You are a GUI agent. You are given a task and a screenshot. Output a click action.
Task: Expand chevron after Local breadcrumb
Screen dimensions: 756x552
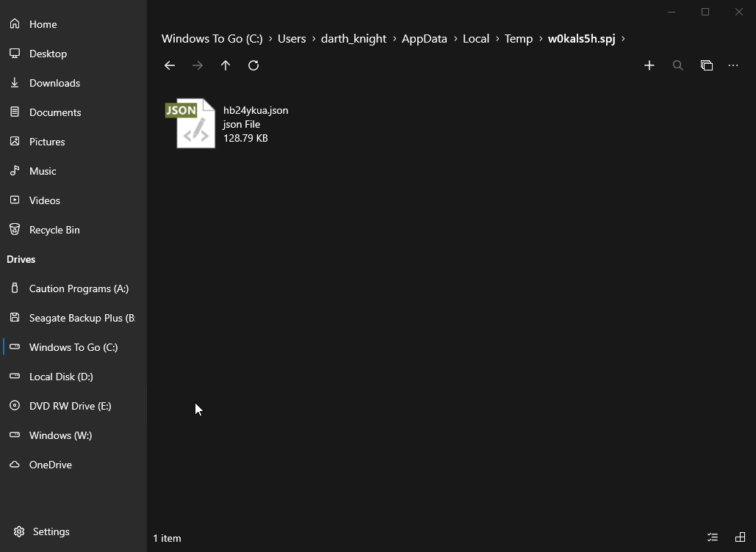pos(497,38)
